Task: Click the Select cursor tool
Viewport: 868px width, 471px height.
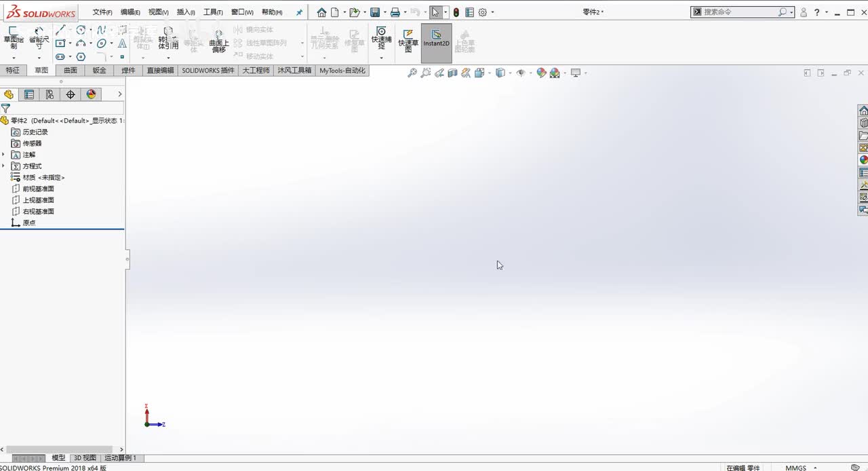Action: pyautogui.click(x=435, y=12)
